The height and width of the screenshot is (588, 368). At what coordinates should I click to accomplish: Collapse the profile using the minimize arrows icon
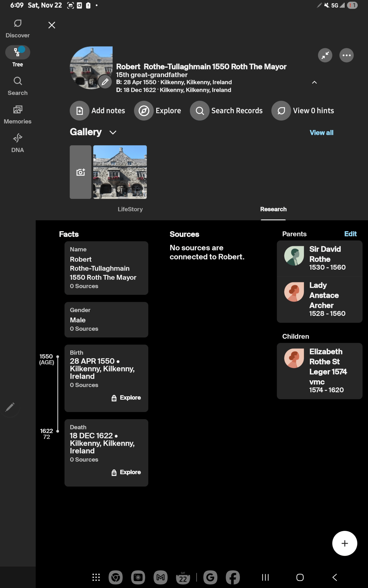coord(325,55)
